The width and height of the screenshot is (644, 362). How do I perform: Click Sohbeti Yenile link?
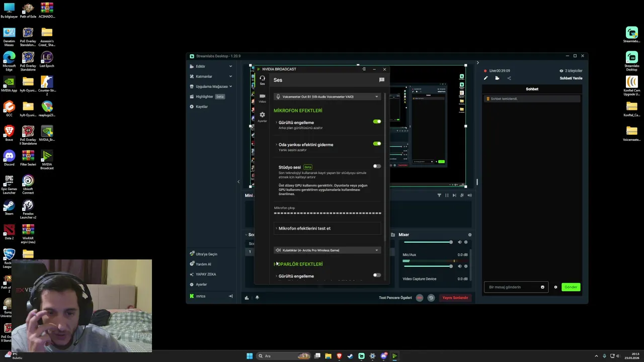pos(571,78)
